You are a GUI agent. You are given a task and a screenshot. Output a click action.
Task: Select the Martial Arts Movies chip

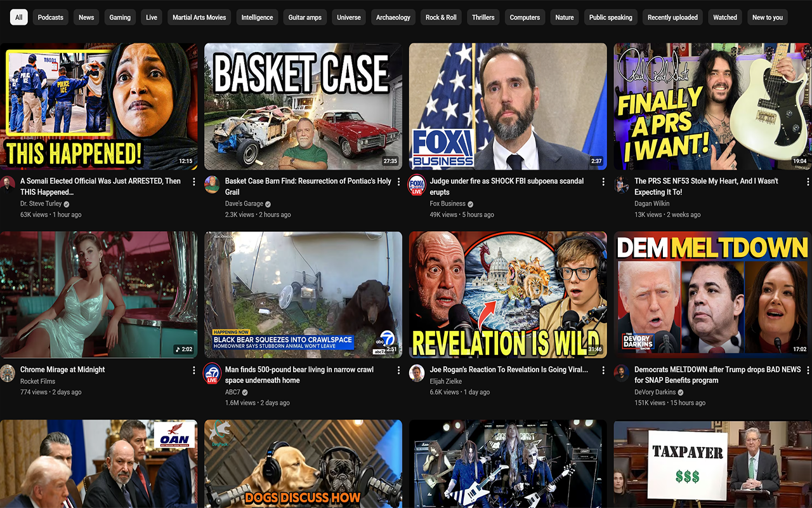pyautogui.click(x=199, y=17)
